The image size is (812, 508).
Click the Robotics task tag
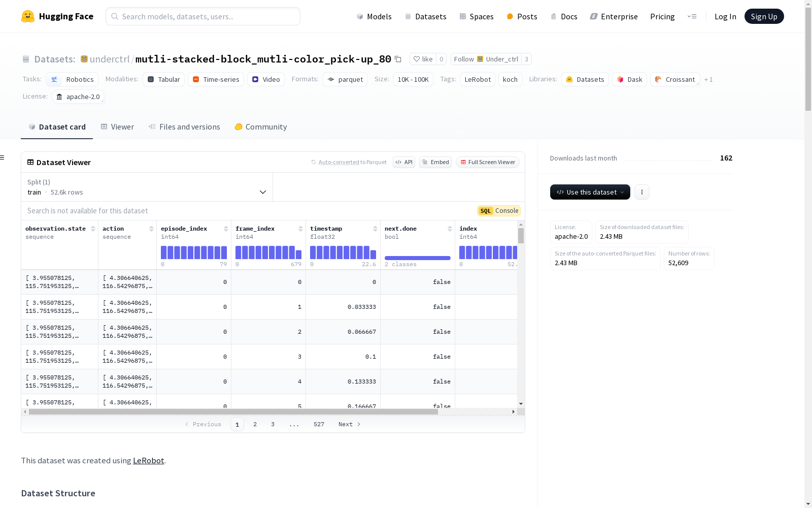tap(72, 79)
